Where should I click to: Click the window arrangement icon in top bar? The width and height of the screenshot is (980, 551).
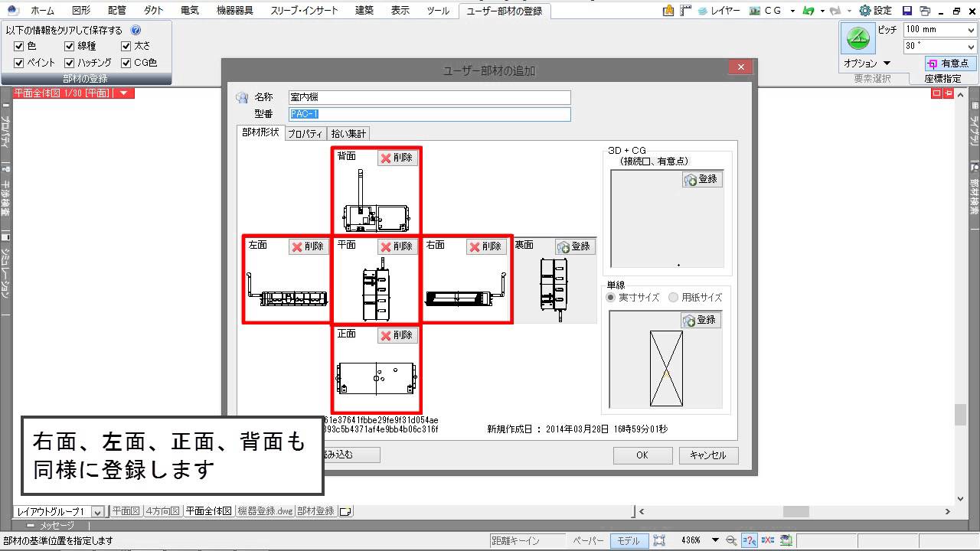point(925,11)
